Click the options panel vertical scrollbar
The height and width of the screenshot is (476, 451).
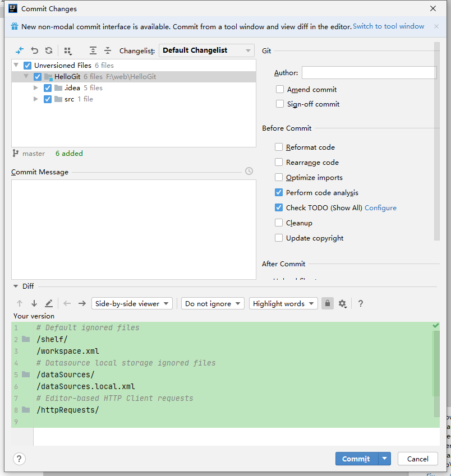click(437, 141)
